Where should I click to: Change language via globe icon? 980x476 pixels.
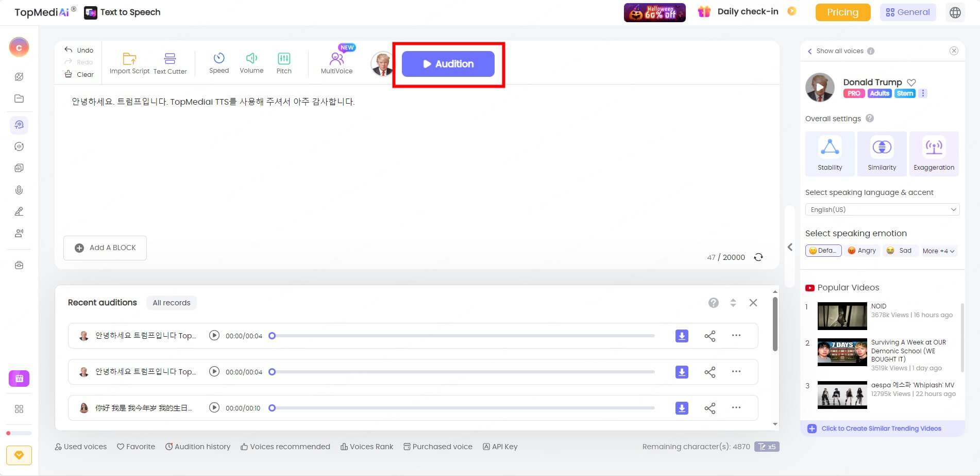pos(955,12)
